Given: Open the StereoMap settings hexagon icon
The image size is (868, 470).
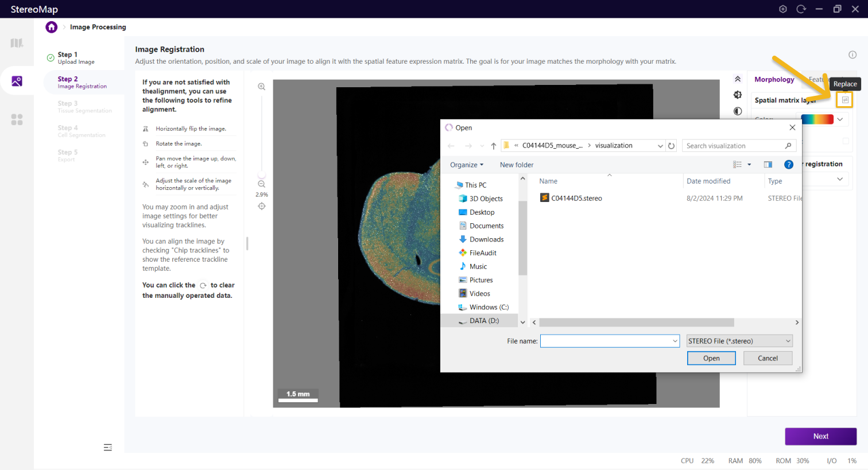Looking at the screenshot, I should pyautogui.click(x=782, y=9).
